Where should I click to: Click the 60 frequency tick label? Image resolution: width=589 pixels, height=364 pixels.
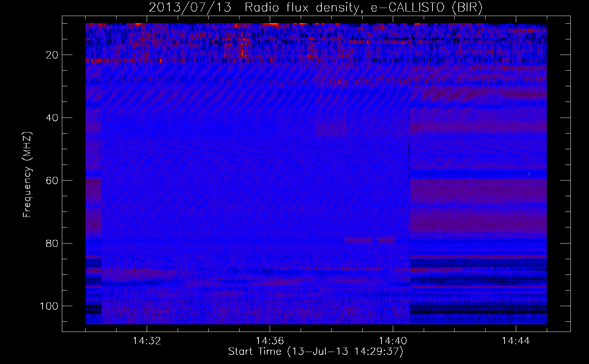pyautogui.click(x=52, y=181)
